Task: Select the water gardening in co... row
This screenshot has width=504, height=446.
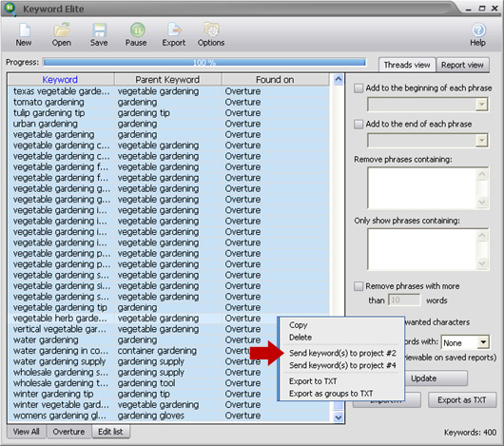Action: tap(168, 351)
